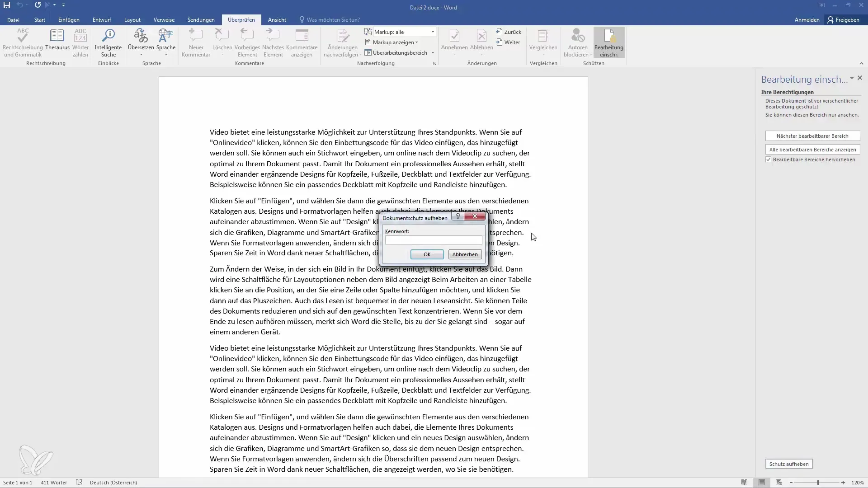The image size is (868, 488).
Task: Click the Kennwort password input field
Action: [x=434, y=240]
